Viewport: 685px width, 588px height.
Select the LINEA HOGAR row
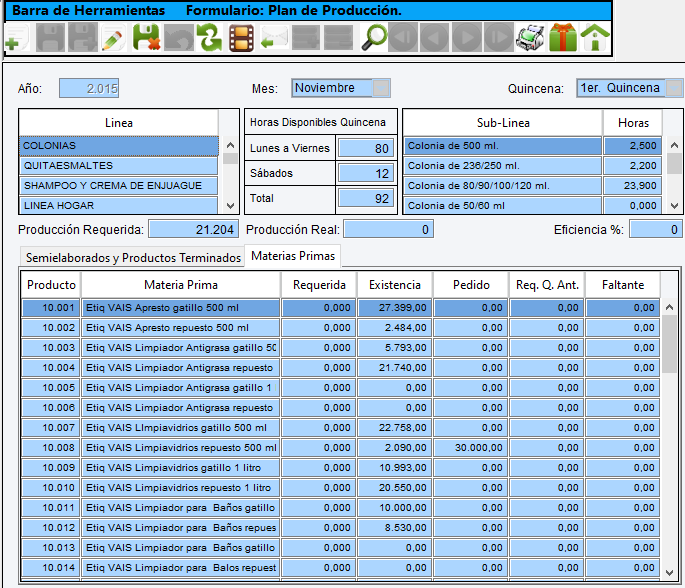pos(118,205)
